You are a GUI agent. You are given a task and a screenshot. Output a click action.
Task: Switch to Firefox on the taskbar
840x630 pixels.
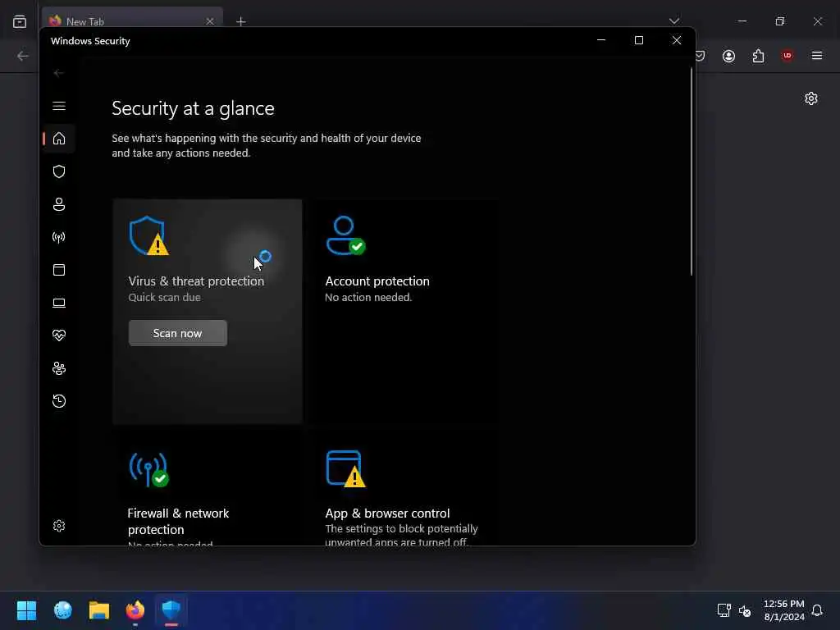pos(135,610)
